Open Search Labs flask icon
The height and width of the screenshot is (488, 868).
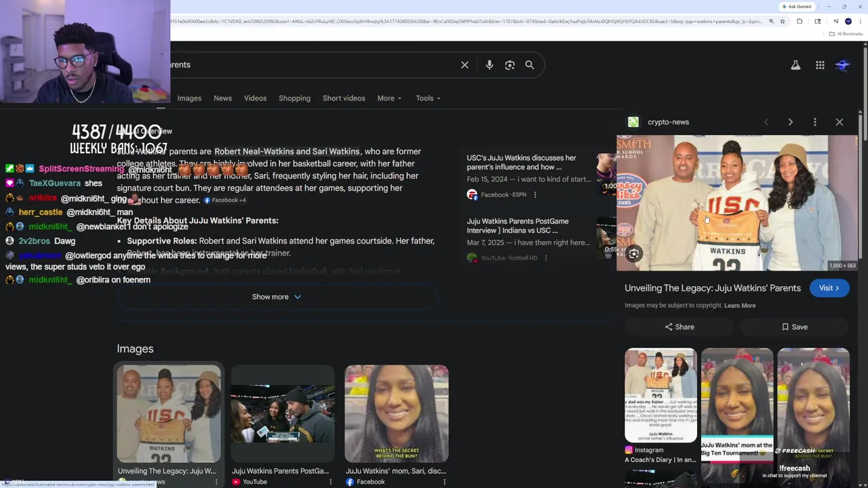tap(795, 65)
